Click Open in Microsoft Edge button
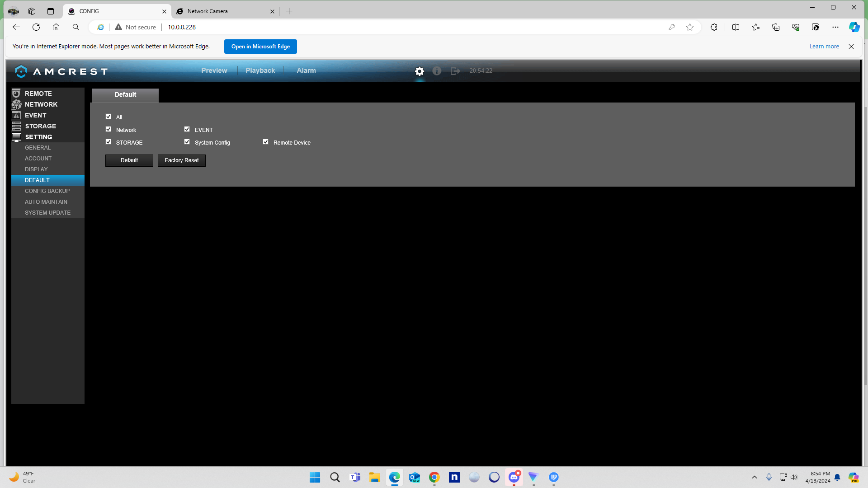The width and height of the screenshot is (868, 488). pos(260,47)
